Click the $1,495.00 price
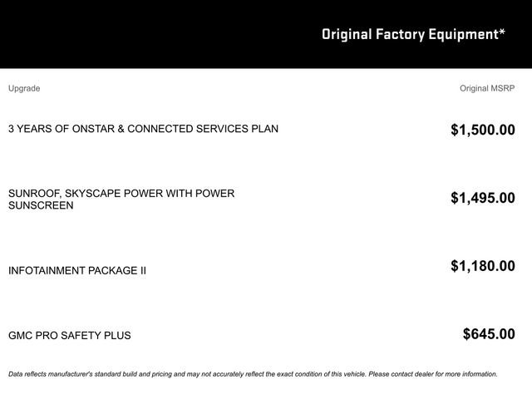The height and width of the screenshot is (399, 532). click(482, 198)
